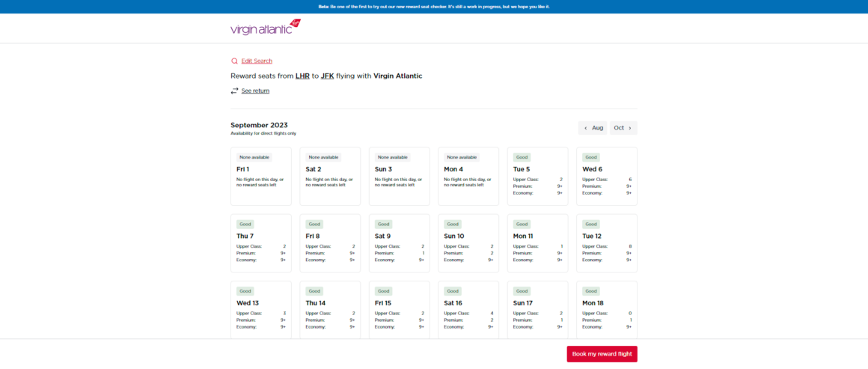Click the LHR airport code

(x=302, y=76)
